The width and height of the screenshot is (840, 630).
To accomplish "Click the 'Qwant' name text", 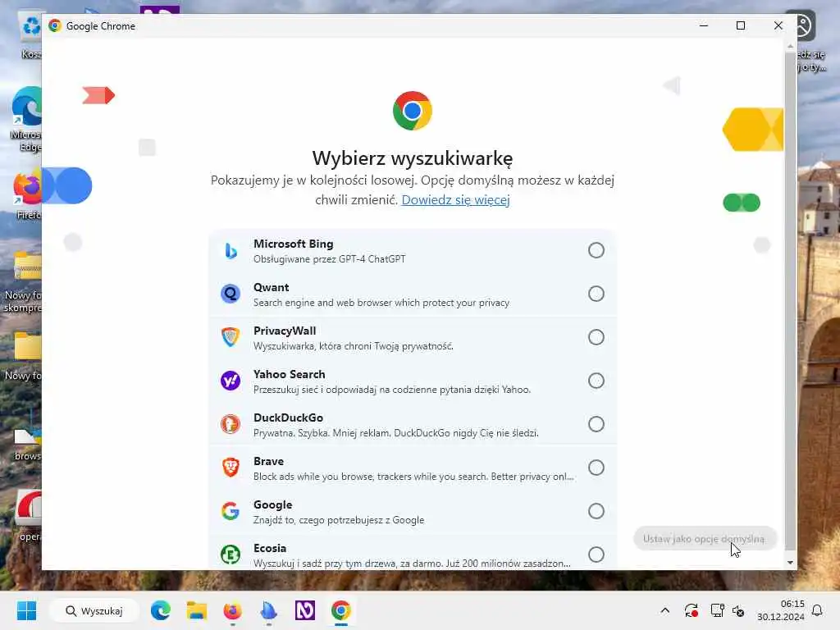I will [x=271, y=287].
